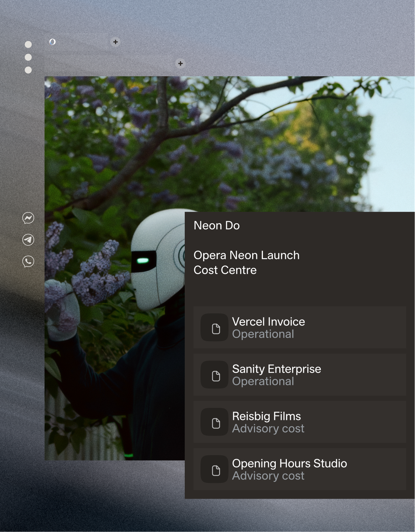This screenshot has width=415, height=532.
Task: Add a new tab beside the Opera logo tab
Action: [115, 42]
